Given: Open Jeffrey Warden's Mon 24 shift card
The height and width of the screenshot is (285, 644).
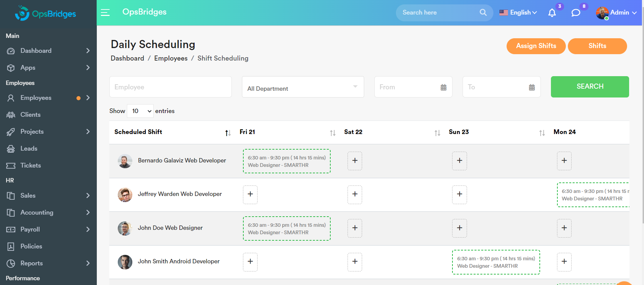Looking at the screenshot, I should pyautogui.click(x=593, y=195).
